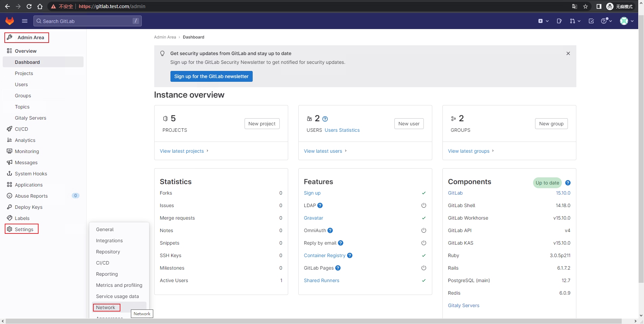Open the user avatar dropdown
This screenshot has height=324, width=644.
point(627,21)
